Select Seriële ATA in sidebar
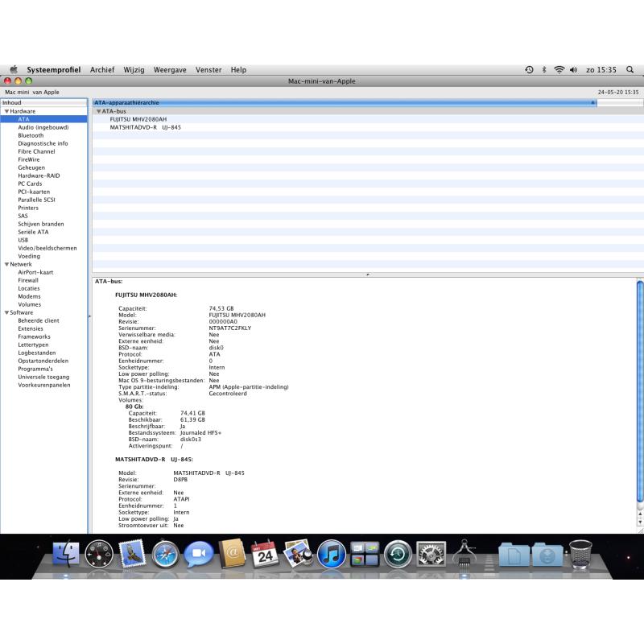 33,232
